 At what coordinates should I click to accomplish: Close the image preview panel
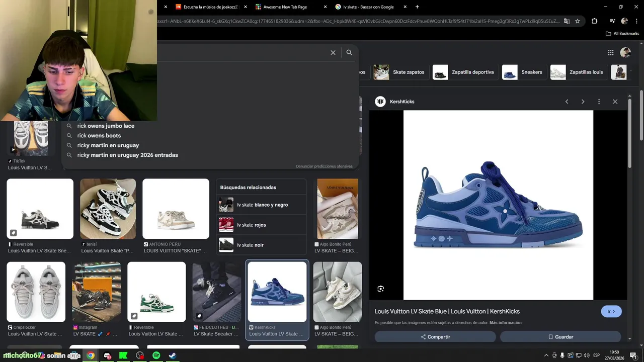click(x=615, y=102)
